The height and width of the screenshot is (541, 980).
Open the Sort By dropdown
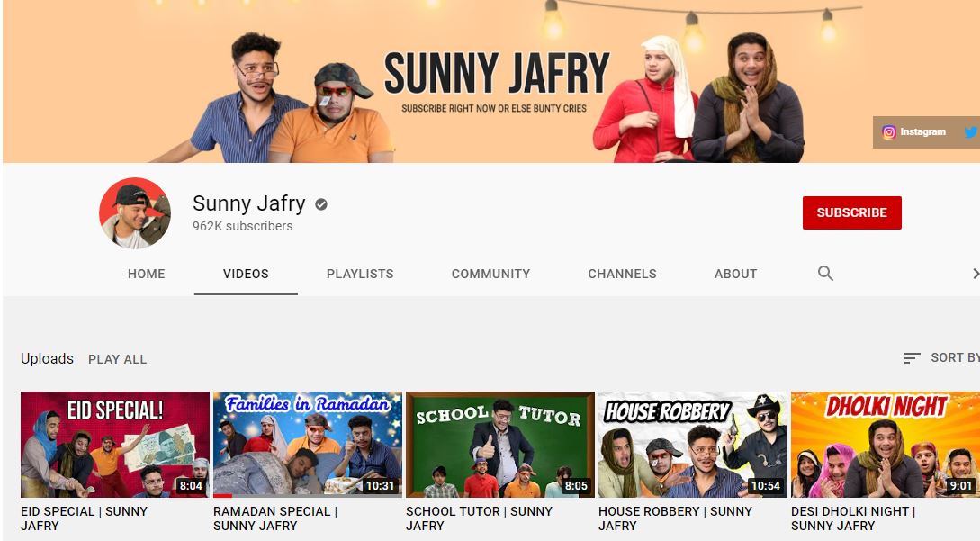(941, 357)
